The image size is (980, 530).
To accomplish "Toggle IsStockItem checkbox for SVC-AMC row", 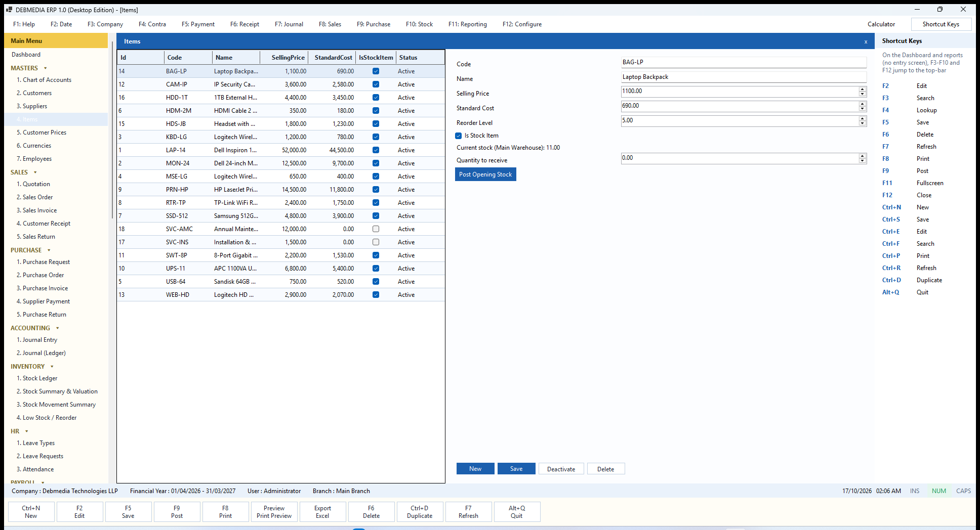I will click(x=376, y=229).
